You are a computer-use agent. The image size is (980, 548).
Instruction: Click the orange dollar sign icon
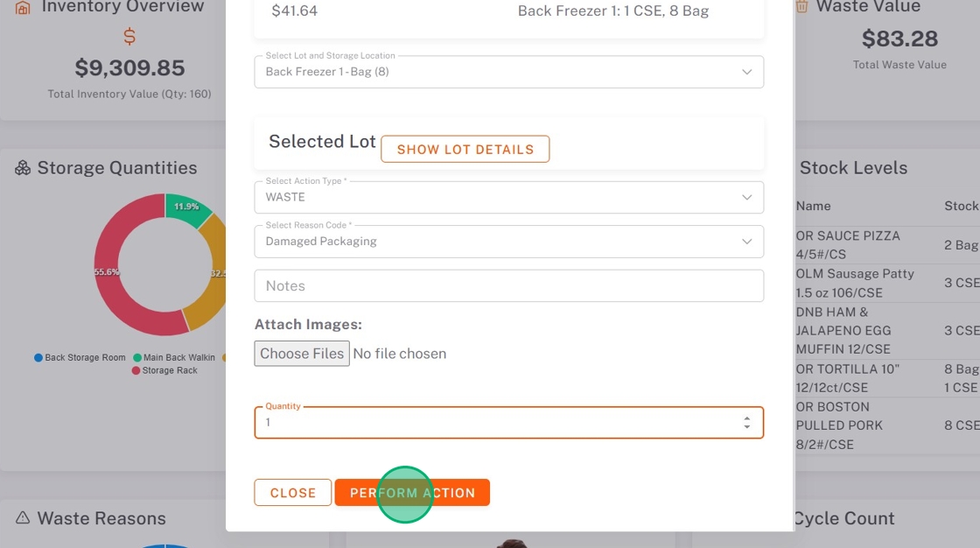pos(129,37)
